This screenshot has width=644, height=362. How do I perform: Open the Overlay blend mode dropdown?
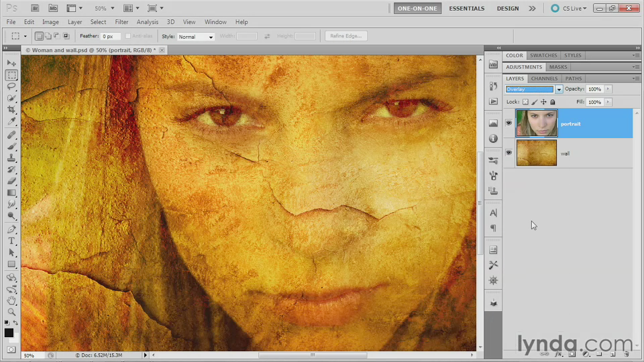click(x=559, y=89)
